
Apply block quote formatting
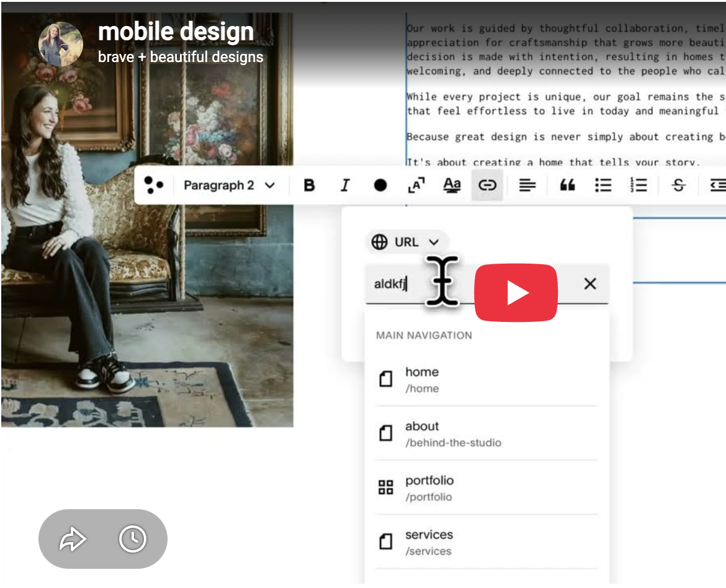(x=567, y=185)
